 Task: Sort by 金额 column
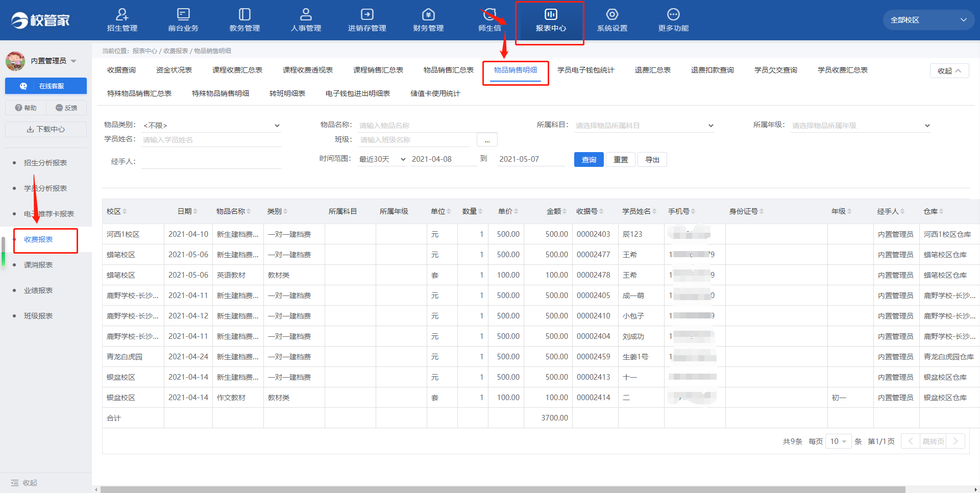(x=556, y=211)
